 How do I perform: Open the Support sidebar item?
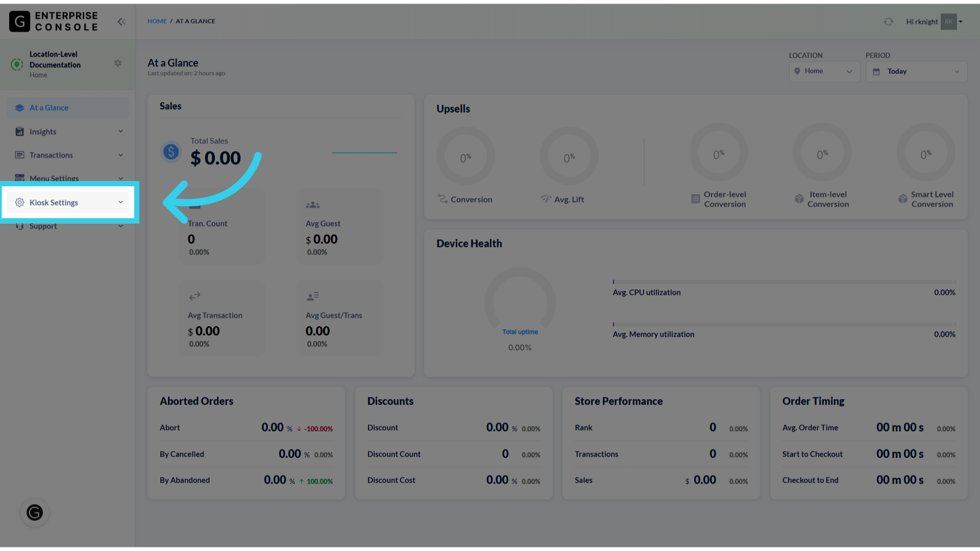(68, 226)
